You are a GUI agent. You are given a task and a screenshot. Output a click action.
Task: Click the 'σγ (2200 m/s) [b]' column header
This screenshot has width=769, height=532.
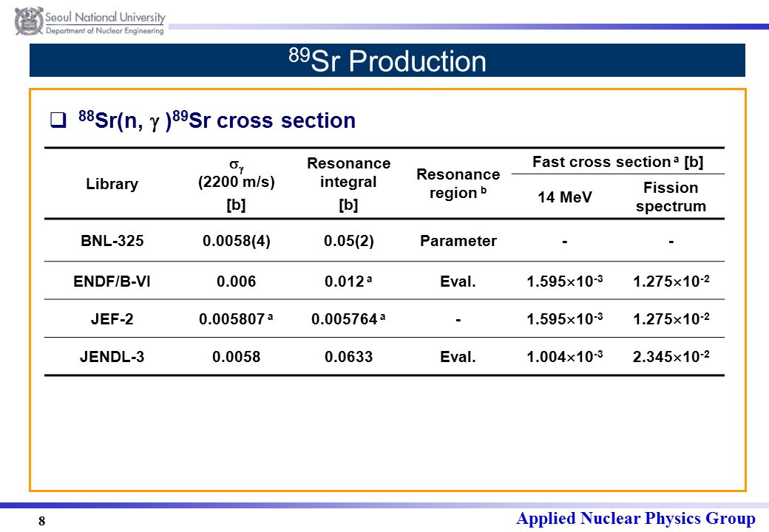click(x=237, y=185)
